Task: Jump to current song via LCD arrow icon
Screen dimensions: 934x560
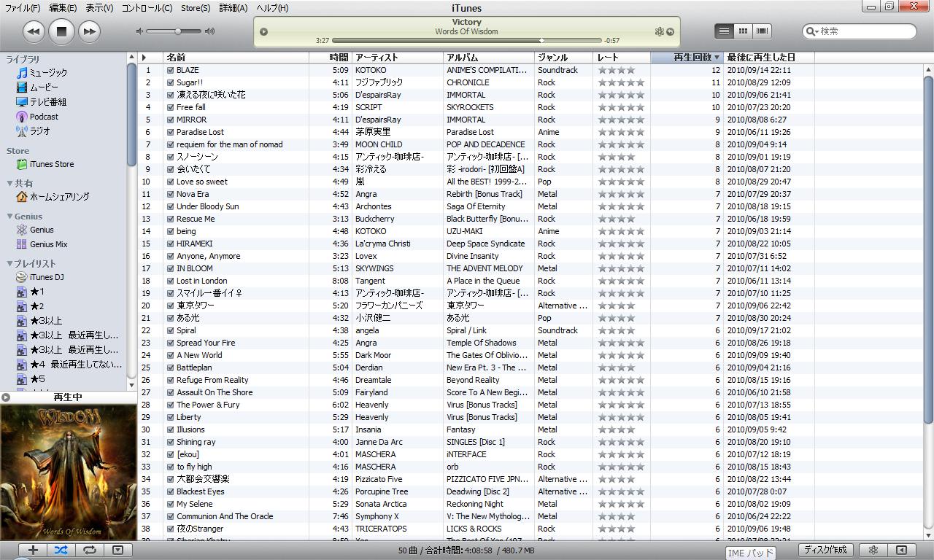Action: 671,32
